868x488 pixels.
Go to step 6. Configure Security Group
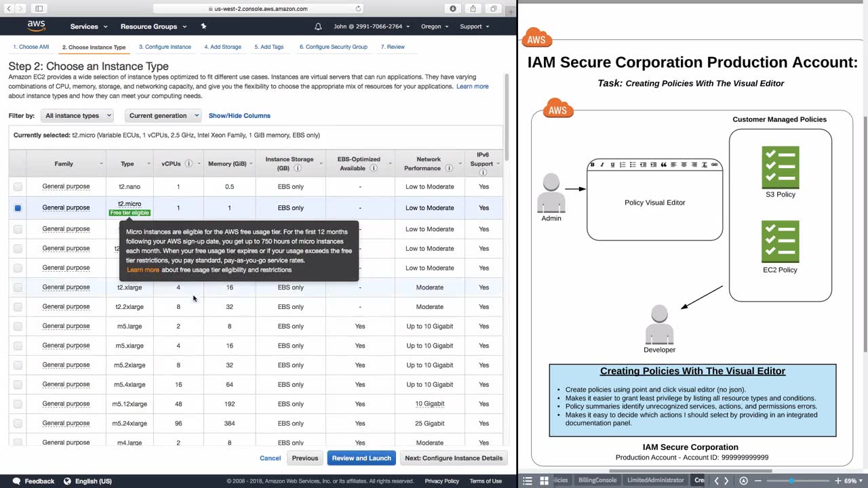point(332,47)
